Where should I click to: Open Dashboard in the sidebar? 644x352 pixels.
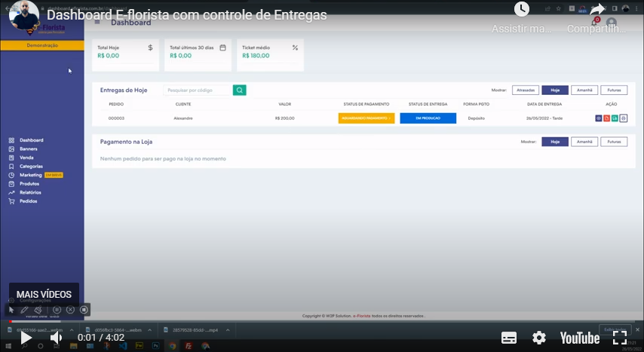(31, 140)
